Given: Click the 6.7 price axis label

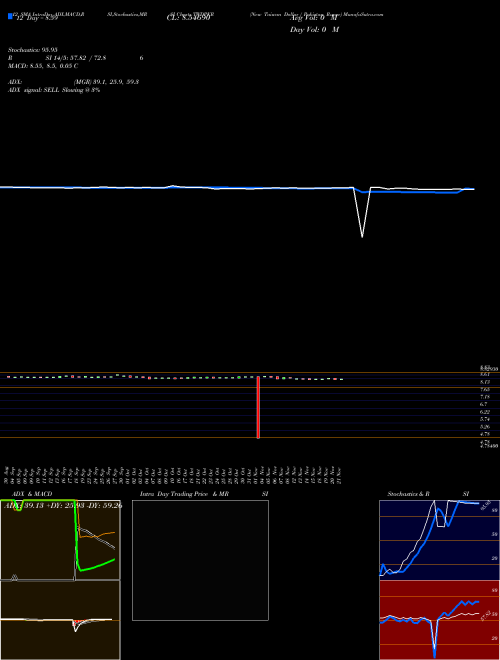Looking at the screenshot, I should [x=484, y=404].
